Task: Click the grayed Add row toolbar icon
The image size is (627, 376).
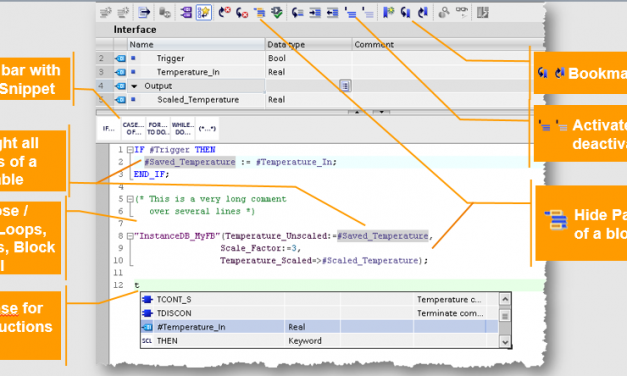Action: (123, 13)
